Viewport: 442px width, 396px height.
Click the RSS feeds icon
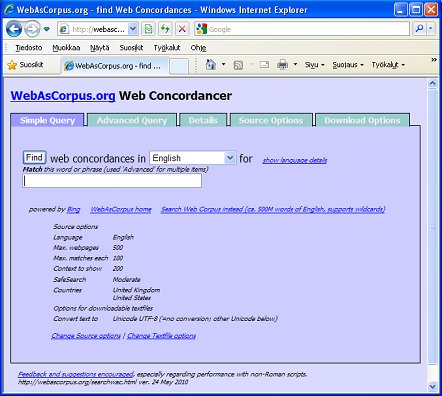tap(238, 65)
